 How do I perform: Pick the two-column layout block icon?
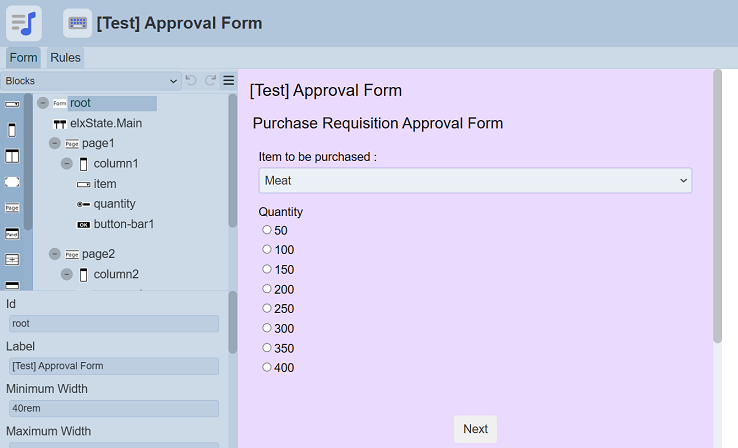point(12,156)
